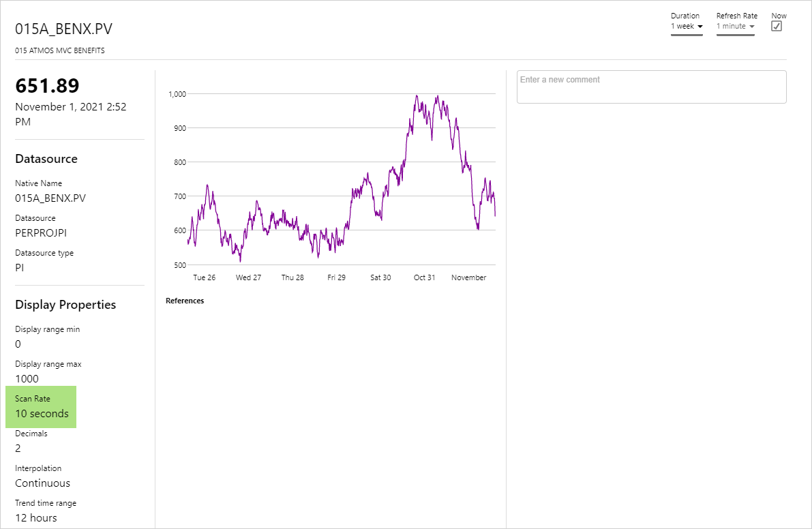This screenshot has height=529, width=812.
Task: Click the Datasource section heading
Action: pyautogui.click(x=46, y=159)
